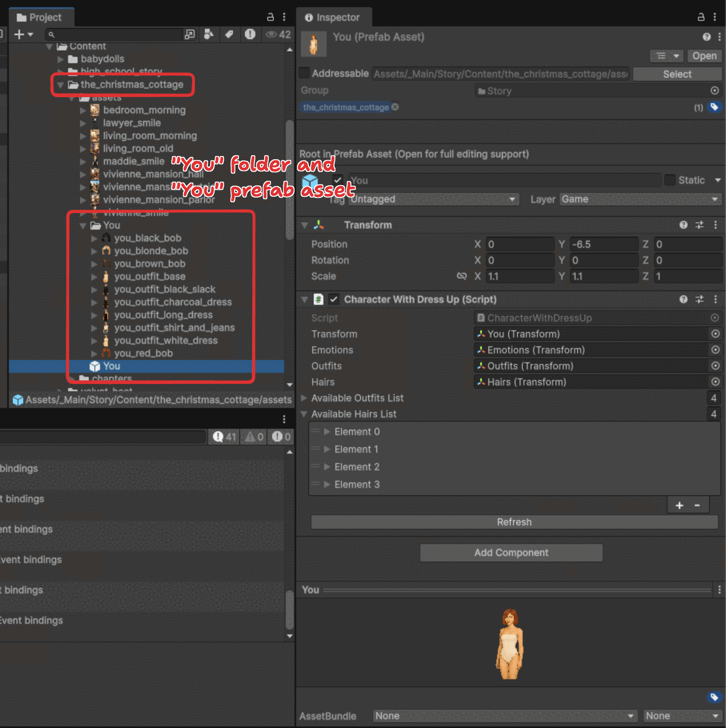Click the Position Y input field

tap(603, 244)
